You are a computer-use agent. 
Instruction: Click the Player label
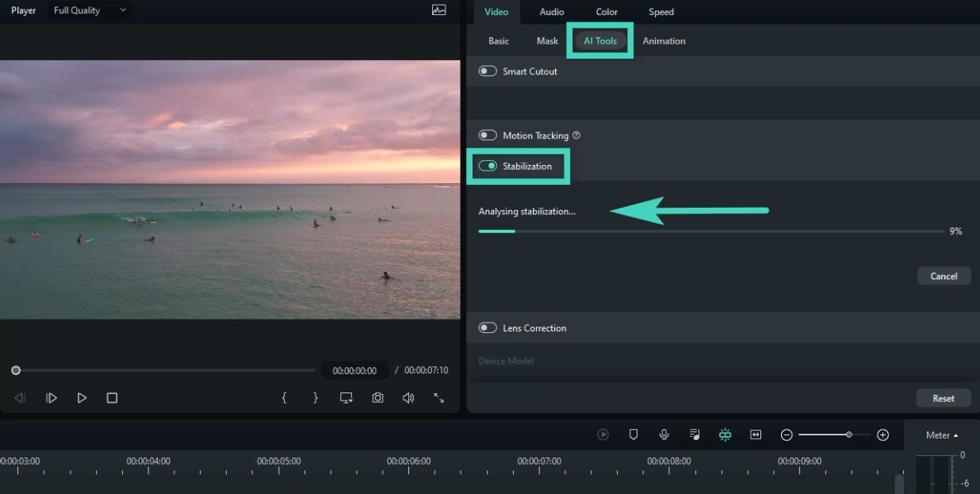point(23,10)
